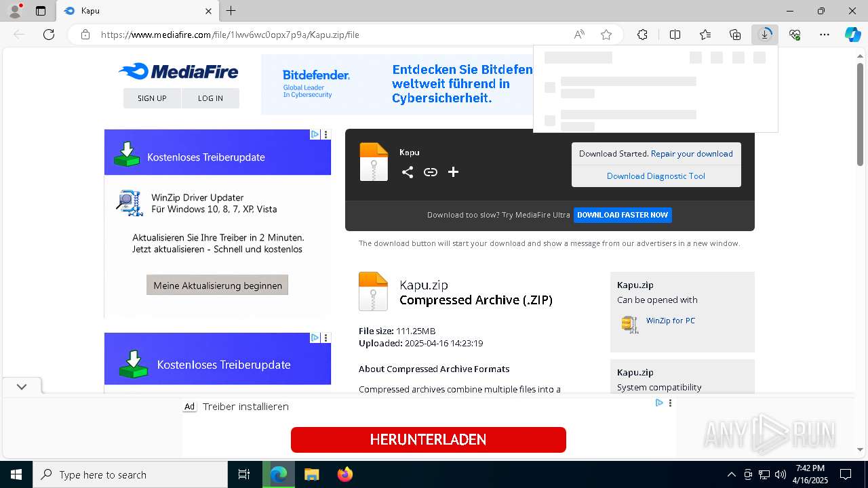Close the Kapu browser tab
868x488 pixels.
coord(208,11)
